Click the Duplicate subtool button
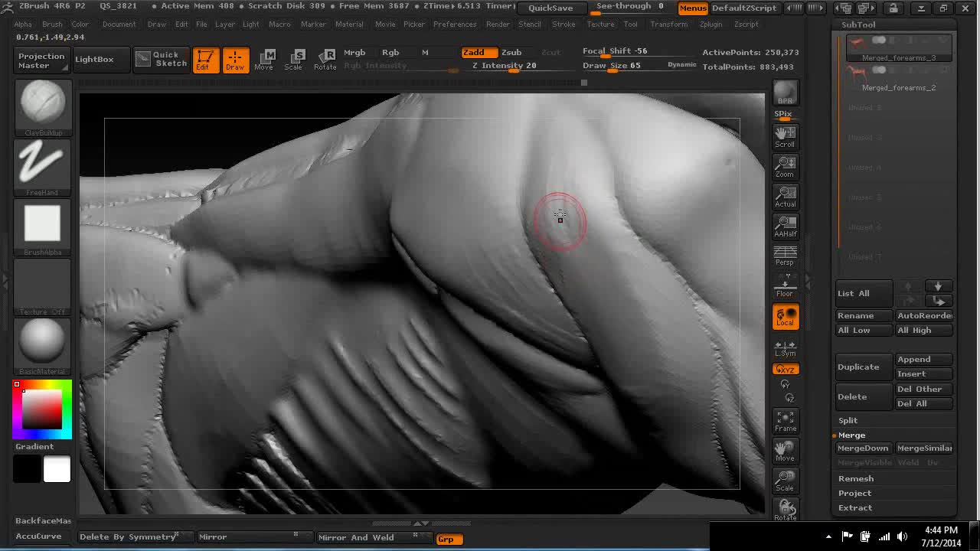Viewport: 980px width, 551px height. click(x=864, y=367)
